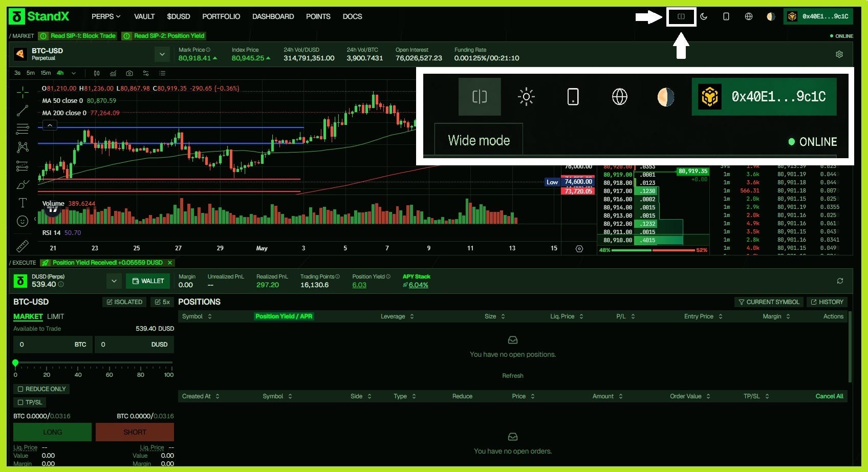Click the Mark Price info icon
The height and width of the screenshot is (472, 868).
(x=208, y=50)
